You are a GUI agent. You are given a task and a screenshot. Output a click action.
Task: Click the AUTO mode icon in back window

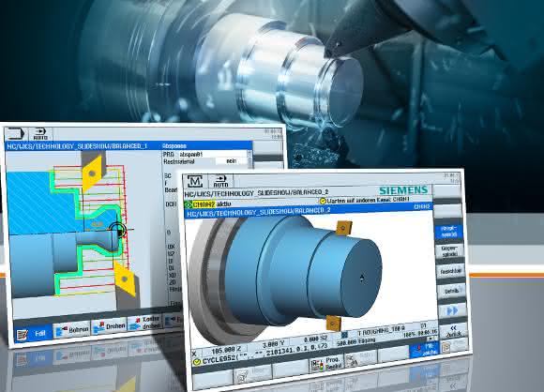(40, 134)
